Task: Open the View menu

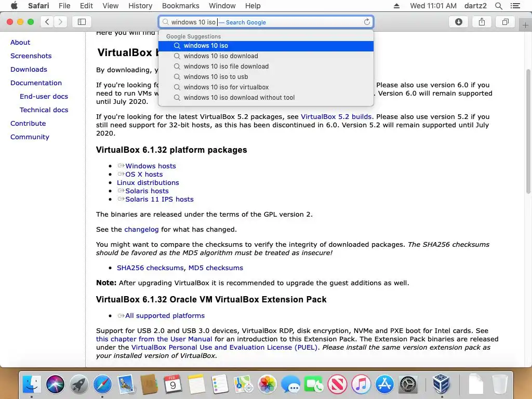Action: (x=111, y=6)
